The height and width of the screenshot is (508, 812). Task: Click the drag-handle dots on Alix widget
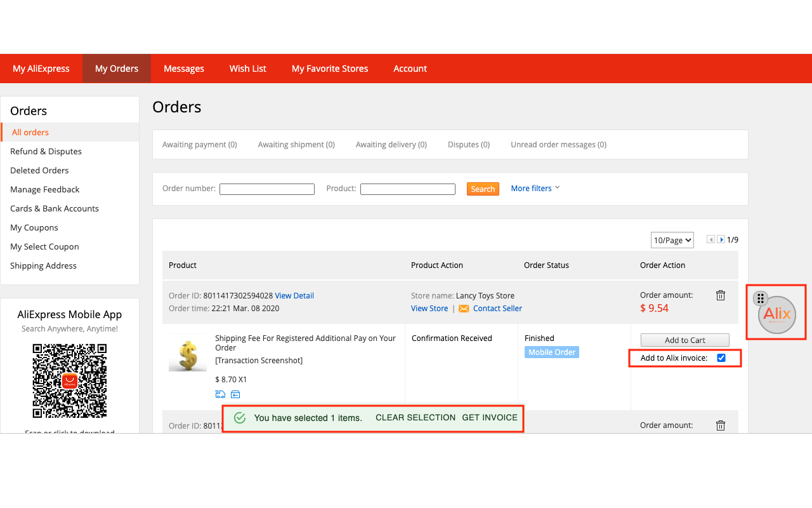761,298
